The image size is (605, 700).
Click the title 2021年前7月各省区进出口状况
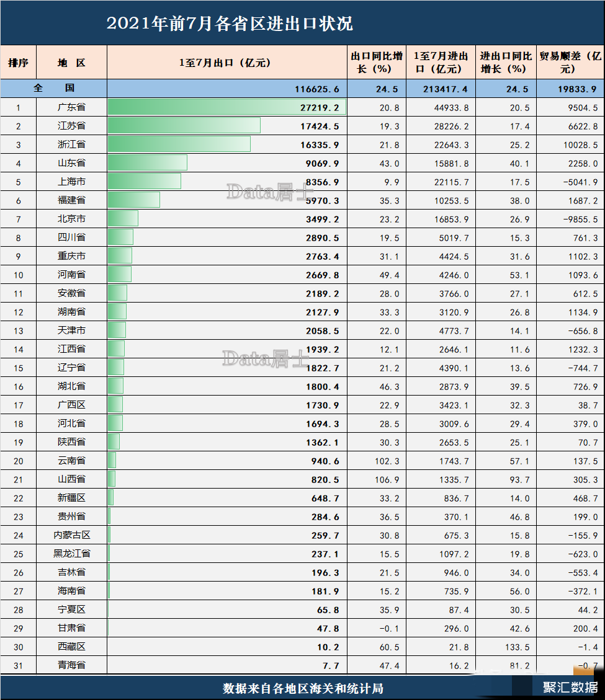(230, 23)
